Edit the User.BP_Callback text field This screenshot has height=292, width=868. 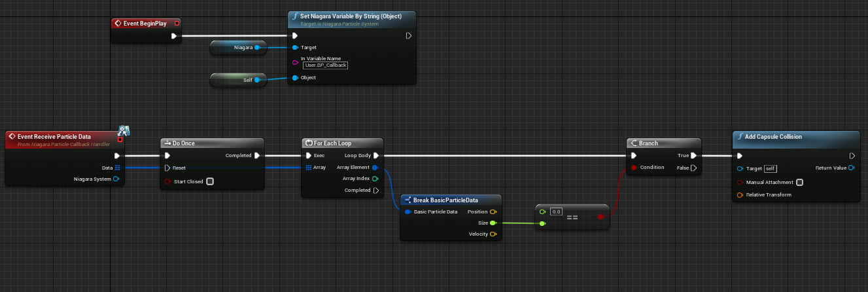click(x=325, y=65)
